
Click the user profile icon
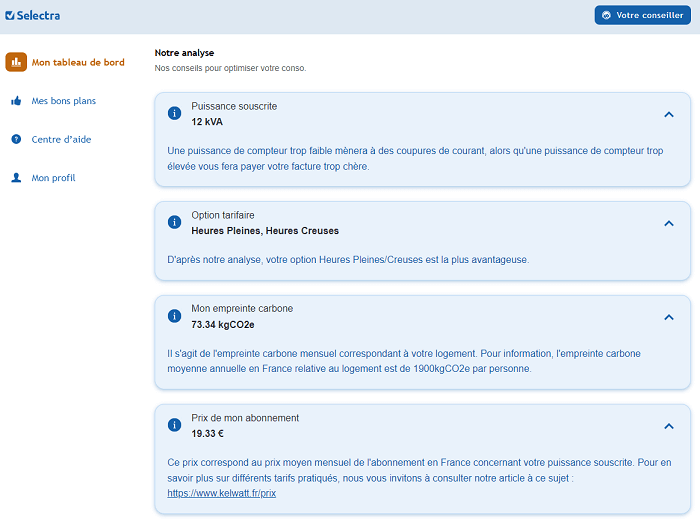16,178
